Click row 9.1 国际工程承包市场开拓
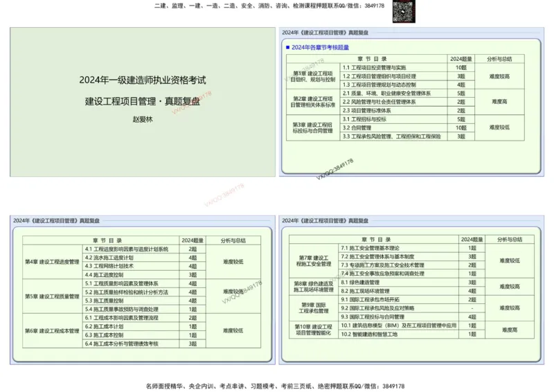This screenshot has width=554, height=392. pos(399,299)
